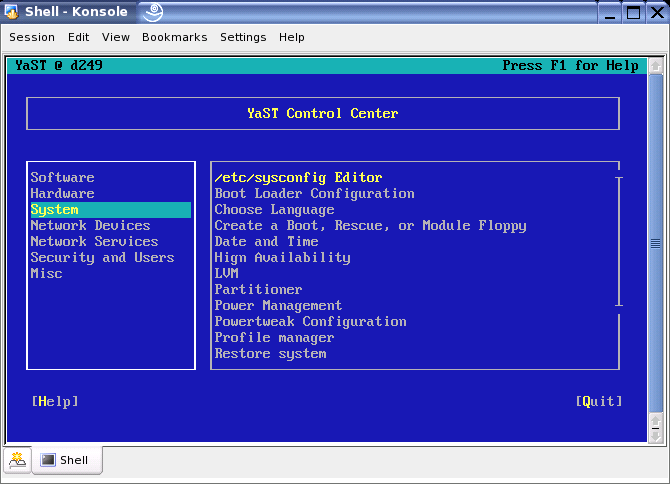670x484 pixels.
Task: Open Boot Loader Configuration module
Action: pyautogui.click(x=314, y=194)
